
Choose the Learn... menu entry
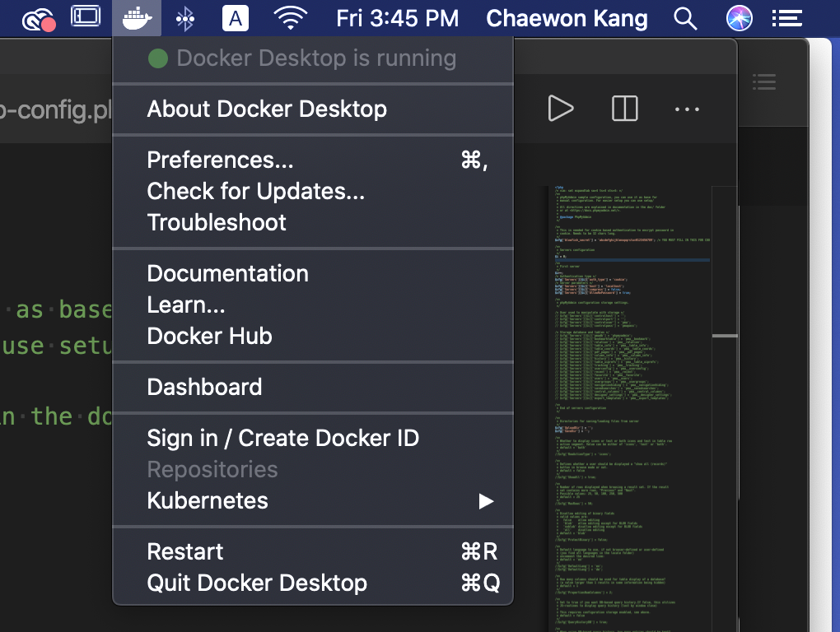point(314,304)
